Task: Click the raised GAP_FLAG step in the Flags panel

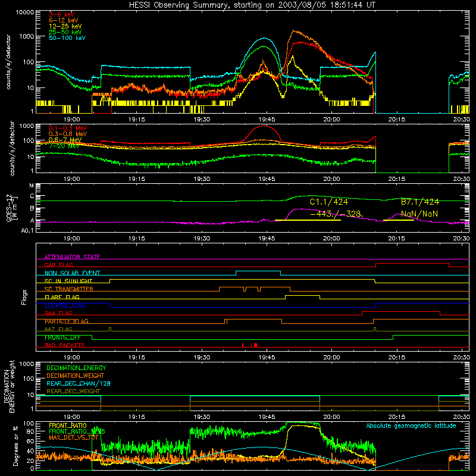Action: pos(412,264)
